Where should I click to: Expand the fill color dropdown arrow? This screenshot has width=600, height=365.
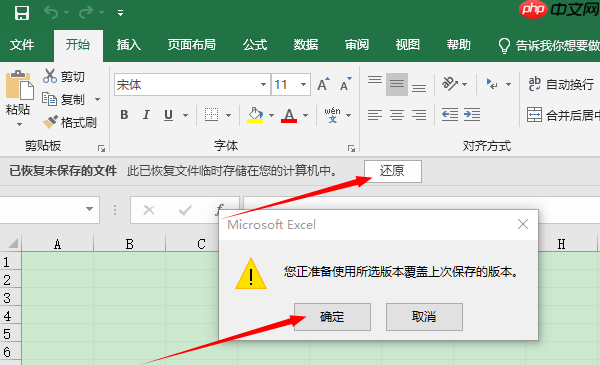271,115
